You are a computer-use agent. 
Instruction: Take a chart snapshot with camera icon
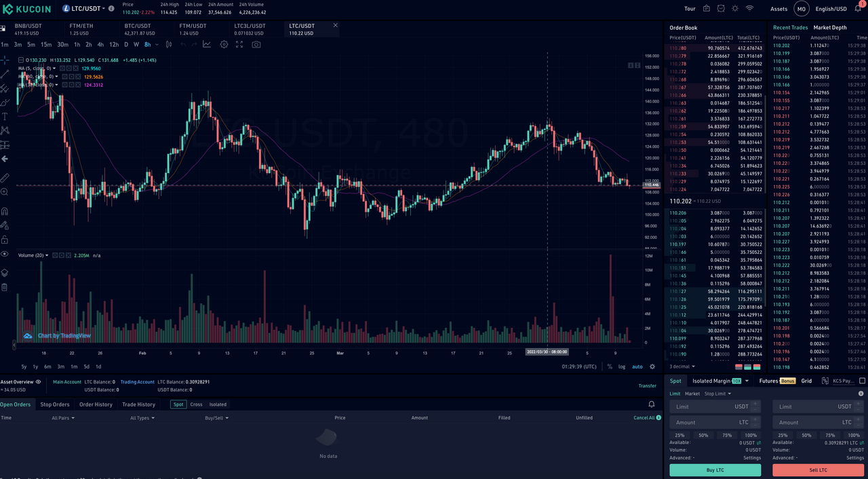(x=256, y=44)
